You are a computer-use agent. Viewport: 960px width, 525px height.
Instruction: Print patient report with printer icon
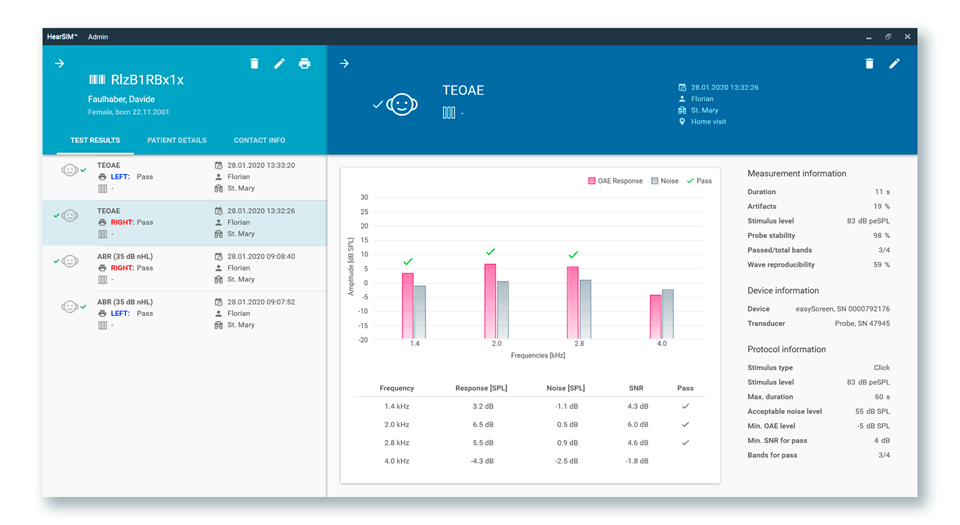pos(304,64)
